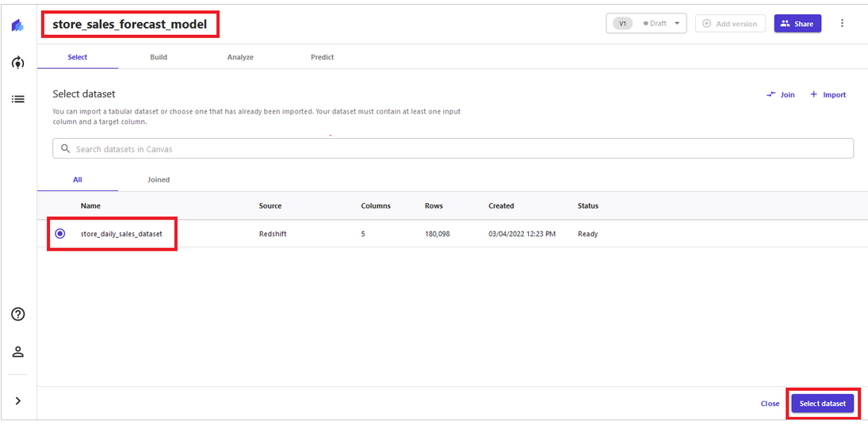Click the Share button
The image size is (868, 429).
[x=797, y=24]
